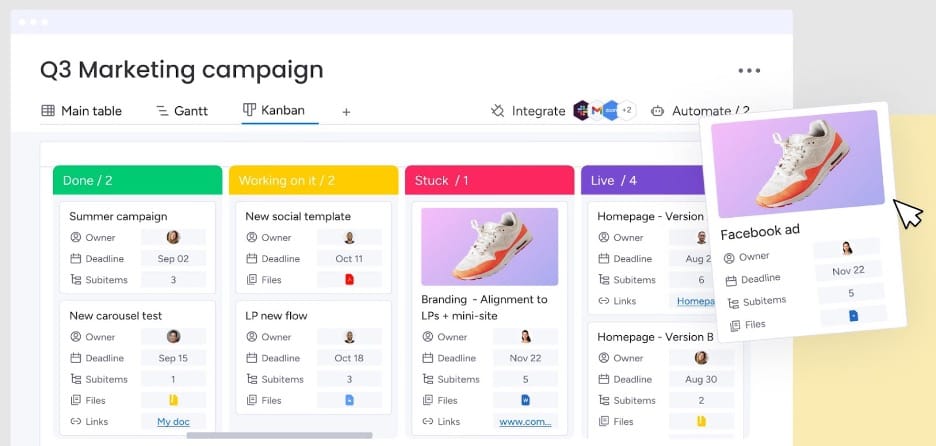Open the three-dot board options menu

click(749, 70)
